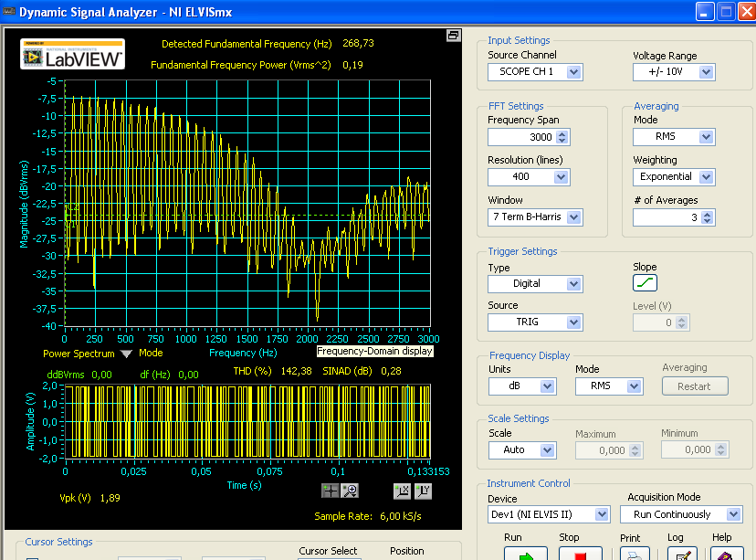756x560 pixels.
Task: Open the Log notepad icon
Action: 683,553
